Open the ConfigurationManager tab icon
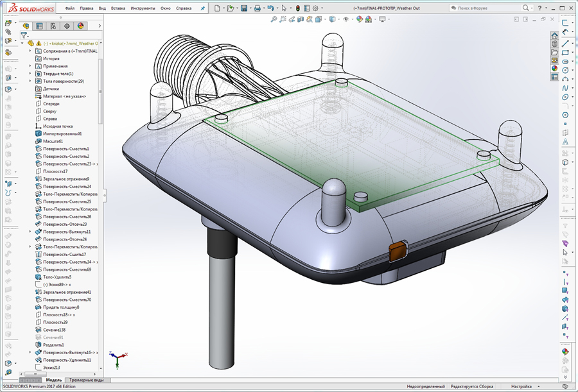This screenshot has width=578, height=392. pyautogui.click(x=53, y=26)
